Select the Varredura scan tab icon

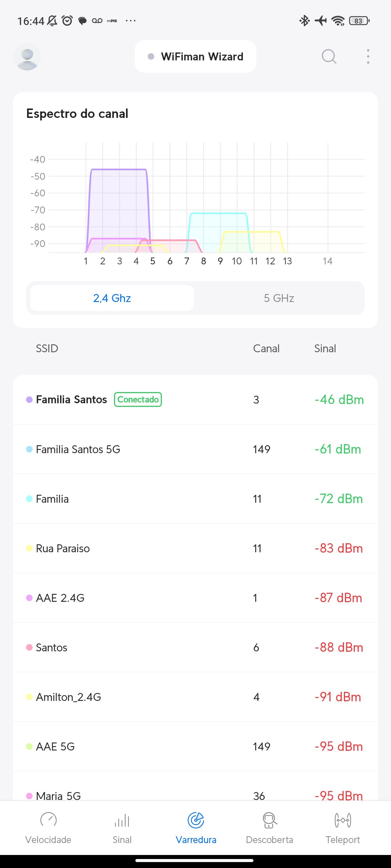[196, 820]
